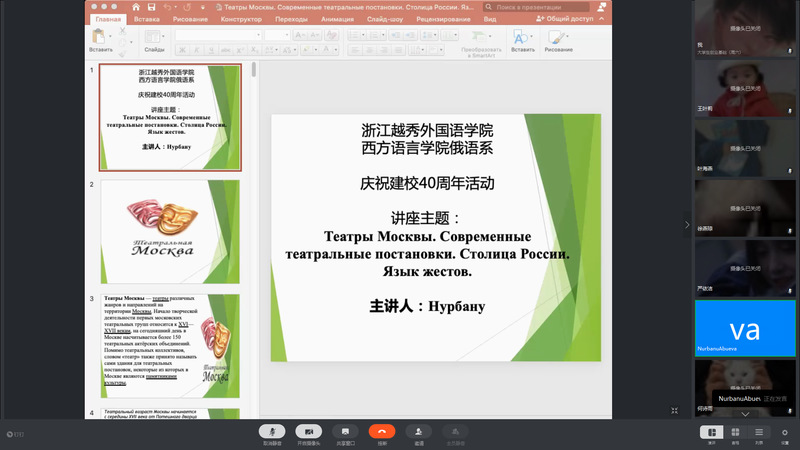Click the increase indent icon
800x450 pixels.
(410, 35)
